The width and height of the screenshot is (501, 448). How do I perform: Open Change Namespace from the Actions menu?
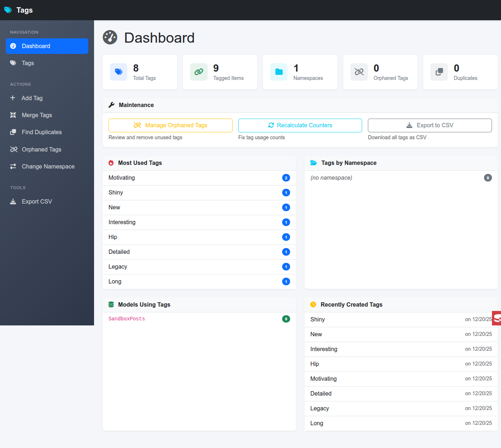pos(48,166)
